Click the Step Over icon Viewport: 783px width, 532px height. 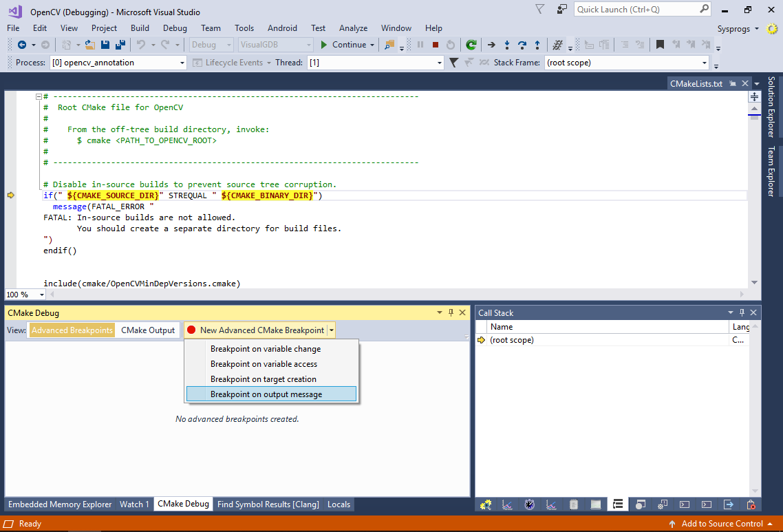tap(522, 45)
